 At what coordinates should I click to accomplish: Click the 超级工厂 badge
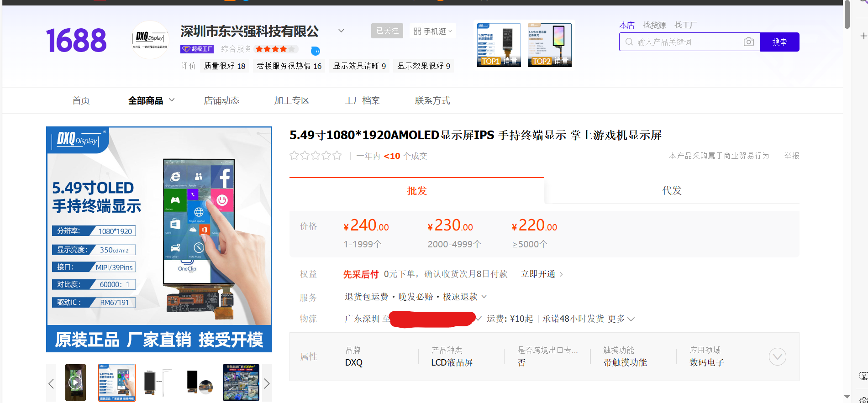[x=197, y=49]
